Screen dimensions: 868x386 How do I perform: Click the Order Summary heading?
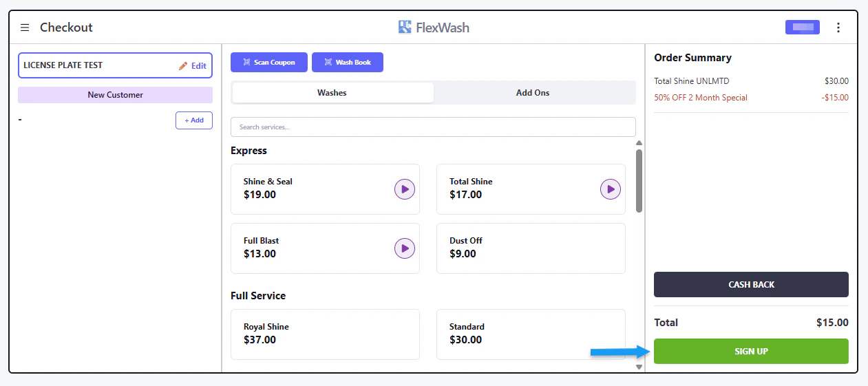point(692,58)
